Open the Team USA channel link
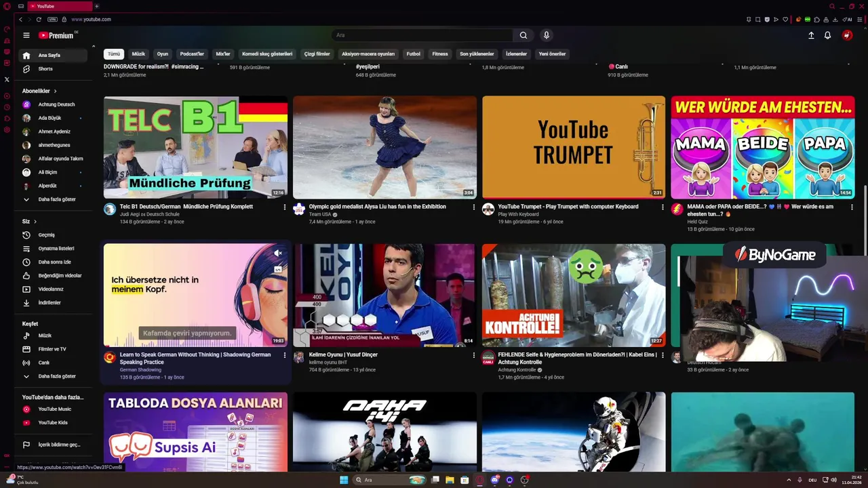This screenshot has width=868, height=488. (x=320, y=214)
